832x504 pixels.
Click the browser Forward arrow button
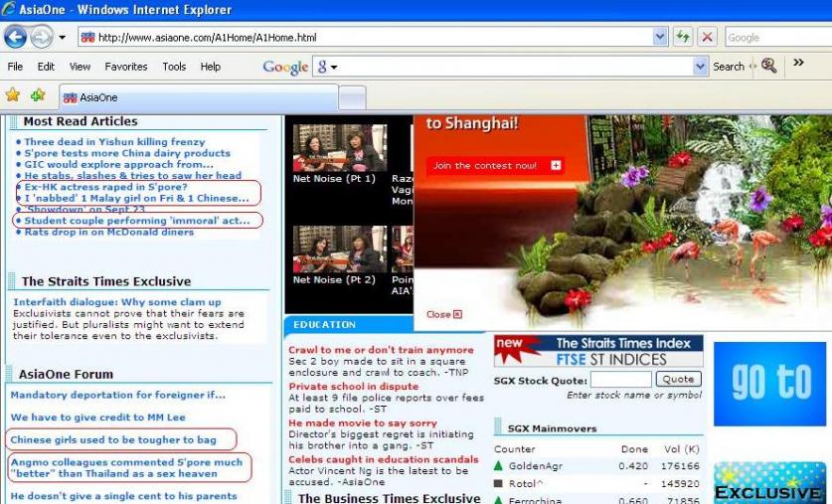(42, 37)
